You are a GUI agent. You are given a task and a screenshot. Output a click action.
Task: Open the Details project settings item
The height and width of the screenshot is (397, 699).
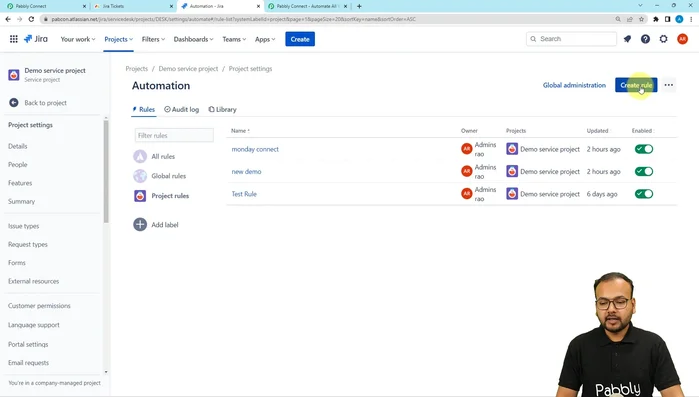[x=17, y=146]
